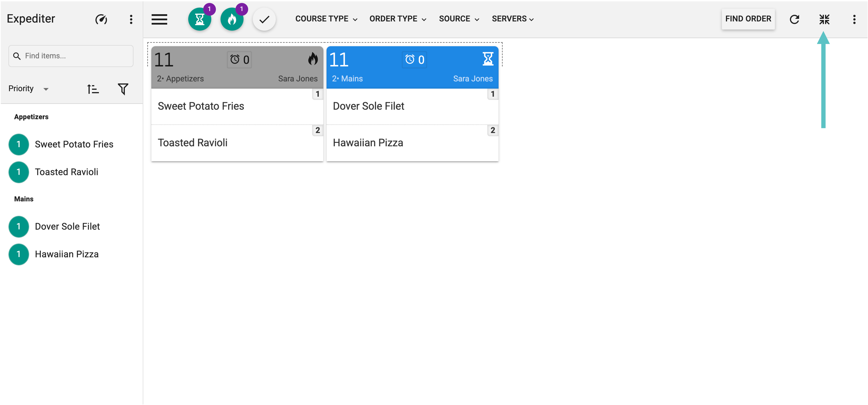The image size is (868, 405).
Task: Open the Source filter menu
Action: point(459,19)
